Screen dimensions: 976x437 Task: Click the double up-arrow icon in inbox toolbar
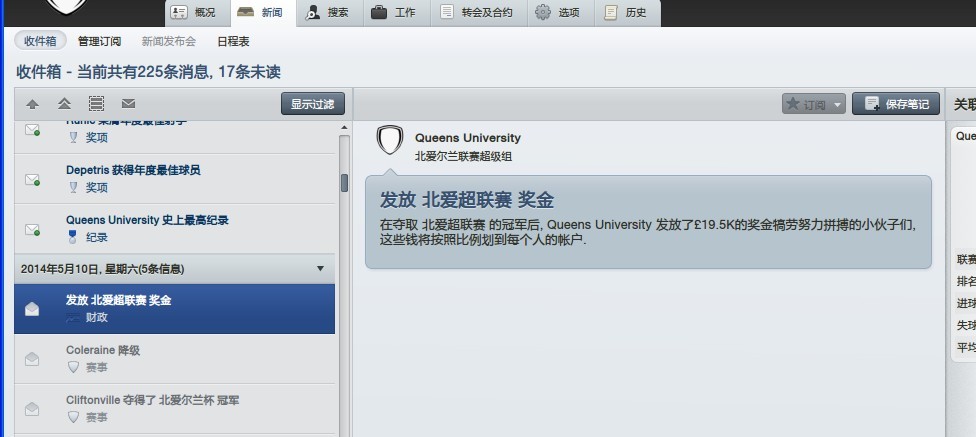pyautogui.click(x=64, y=104)
